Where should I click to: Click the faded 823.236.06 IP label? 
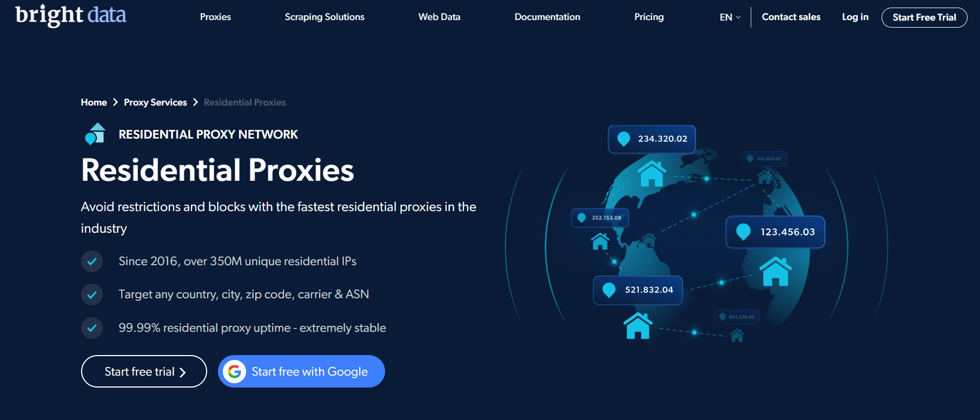(x=737, y=317)
